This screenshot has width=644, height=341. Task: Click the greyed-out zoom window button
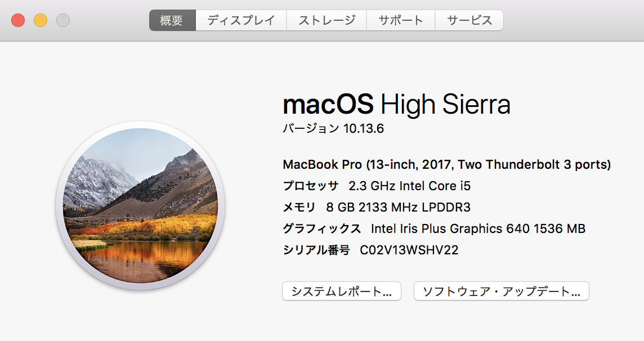coord(63,20)
